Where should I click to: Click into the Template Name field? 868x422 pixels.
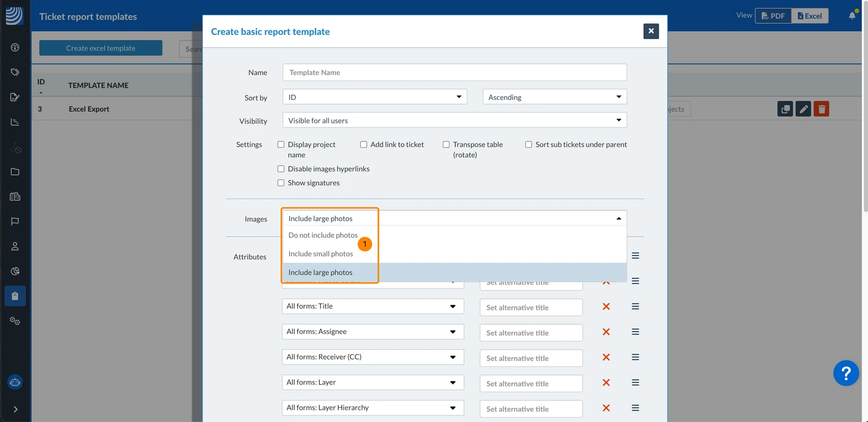click(x=455, y=72)
